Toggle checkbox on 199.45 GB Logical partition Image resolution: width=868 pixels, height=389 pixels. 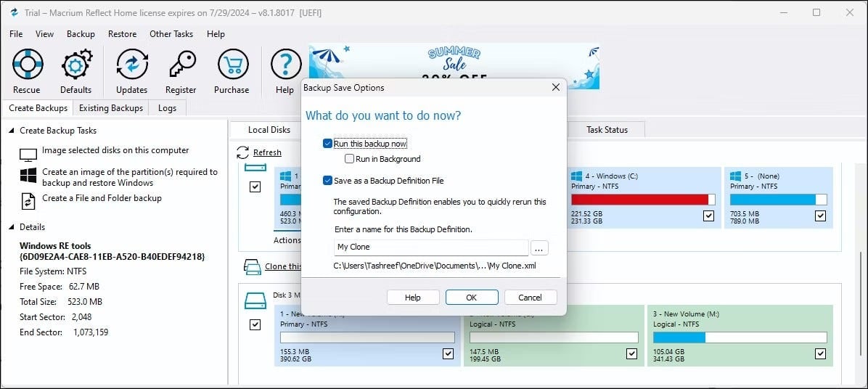(x=631, y=353)
